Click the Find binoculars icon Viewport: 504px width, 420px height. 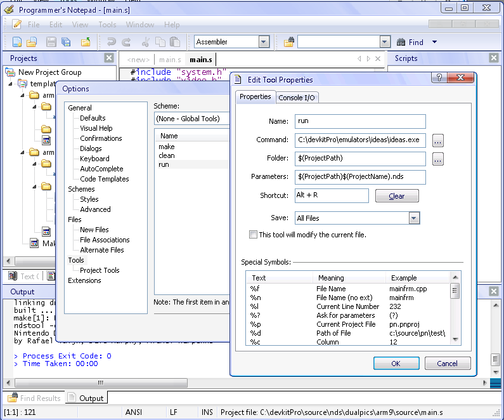tap(401, 43)
